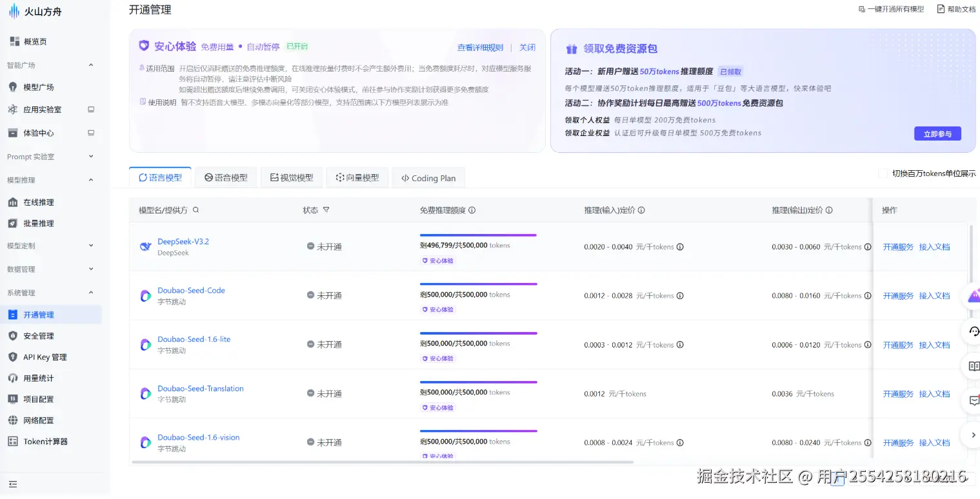Turn off 安心体验 via 关闭
The height and width of the screenshot is (499, 980).
click(x=527, y=48)
